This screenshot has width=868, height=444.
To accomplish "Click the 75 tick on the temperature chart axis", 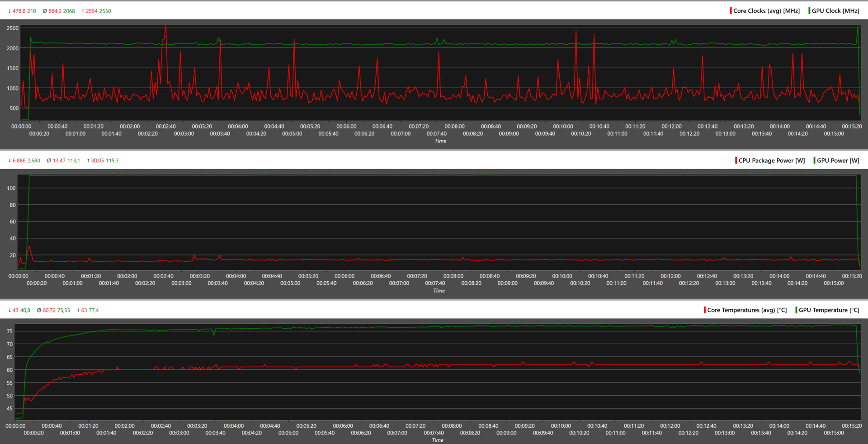I will click(x=10, y=331).
